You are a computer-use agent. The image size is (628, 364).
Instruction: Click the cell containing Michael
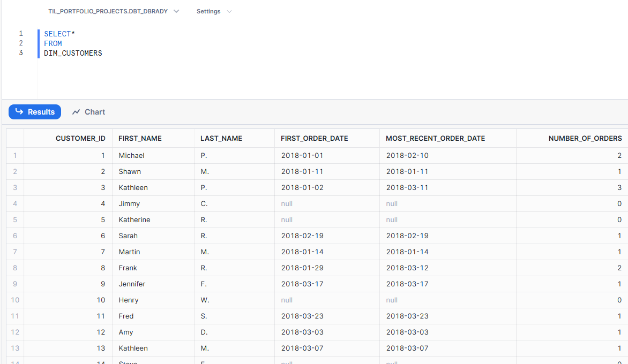tap(132, 155)
